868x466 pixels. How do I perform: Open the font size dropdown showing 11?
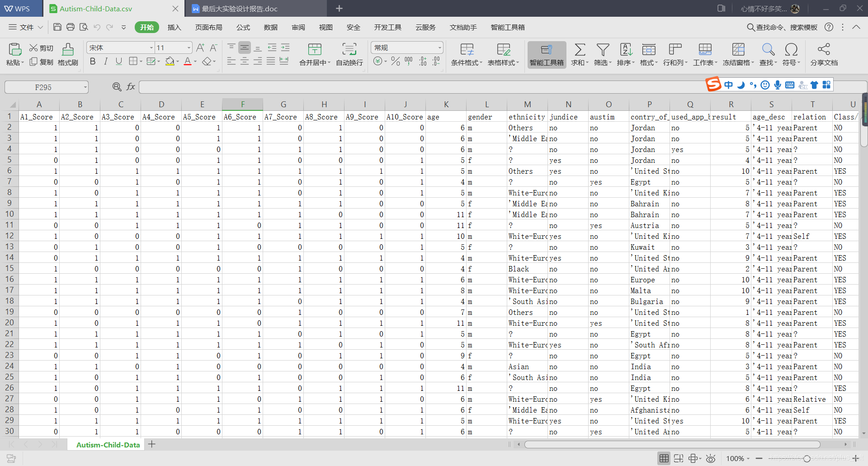coord(189,48)
